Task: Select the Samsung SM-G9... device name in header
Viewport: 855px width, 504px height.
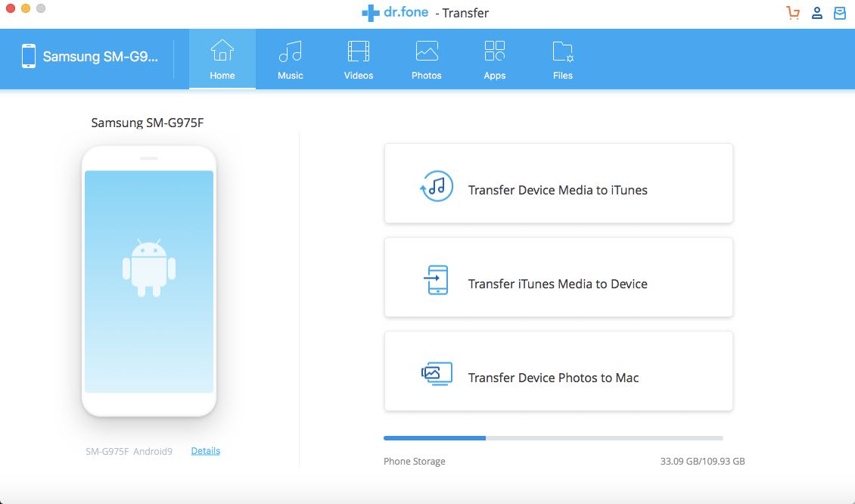Action: 101,57
